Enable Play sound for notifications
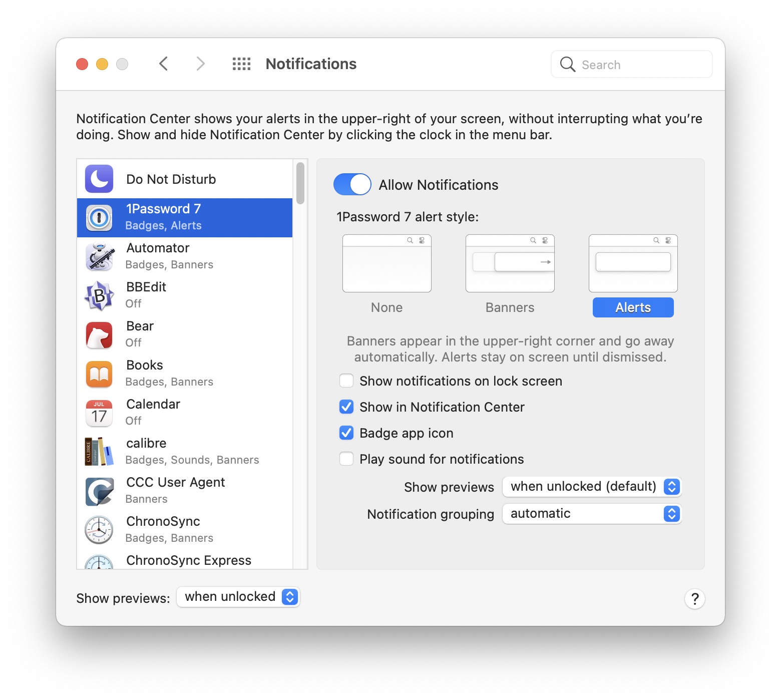The width and height of the screenshot is (781, 700). click(346, 459)
